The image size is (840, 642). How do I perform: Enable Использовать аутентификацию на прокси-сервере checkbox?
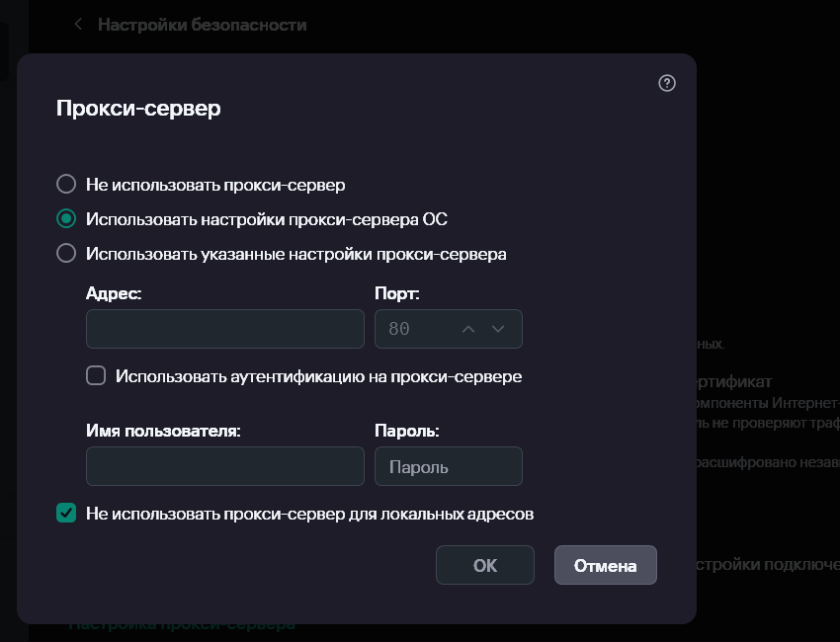[x=96, y=375]
